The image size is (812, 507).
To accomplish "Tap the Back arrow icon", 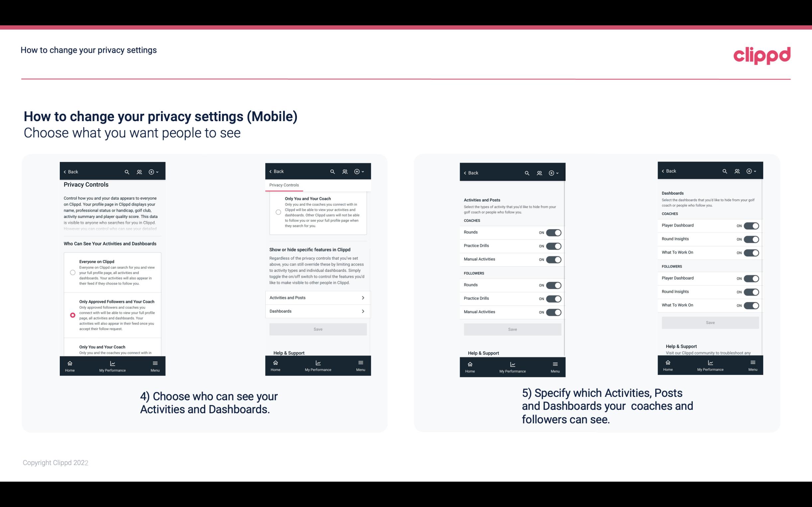I will [x=65, y=172].
